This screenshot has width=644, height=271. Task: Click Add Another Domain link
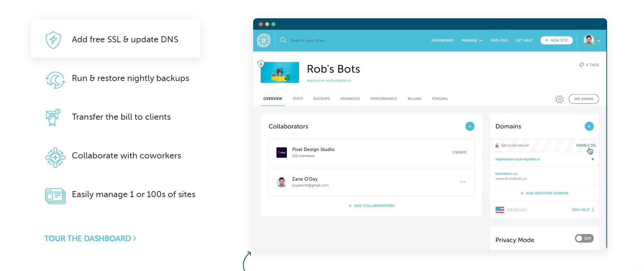544,193
